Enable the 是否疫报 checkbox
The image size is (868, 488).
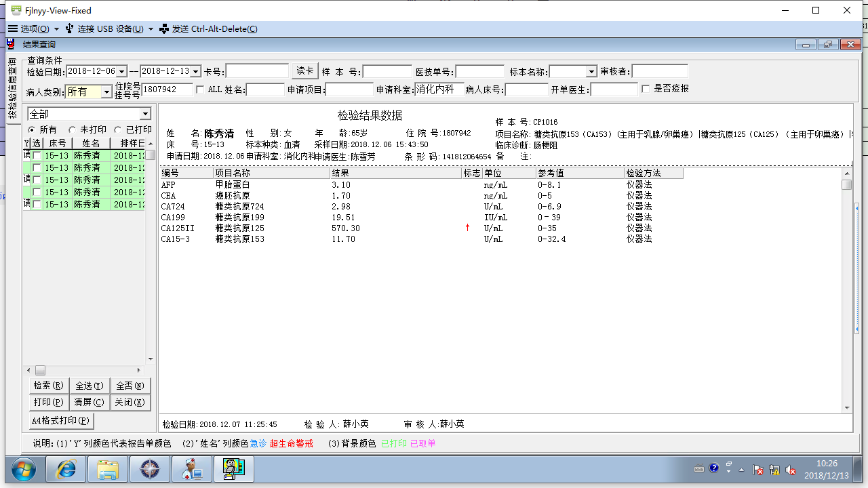[646, 89]
